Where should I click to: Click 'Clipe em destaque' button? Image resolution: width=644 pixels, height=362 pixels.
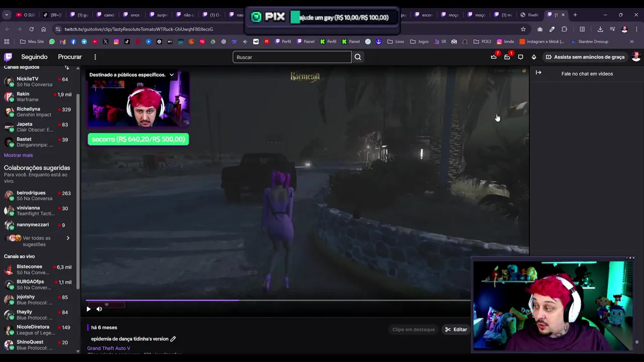pyautogui.click(x=414, y=330)
